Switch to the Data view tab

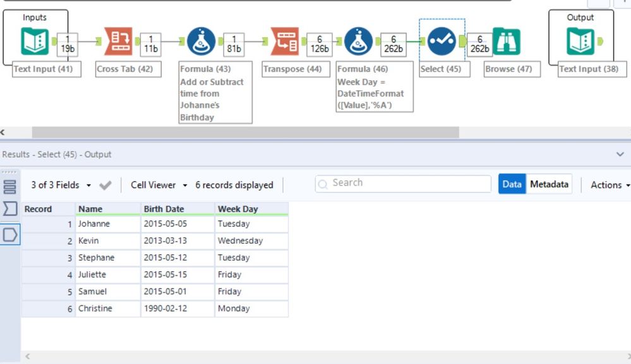[512, 184]
